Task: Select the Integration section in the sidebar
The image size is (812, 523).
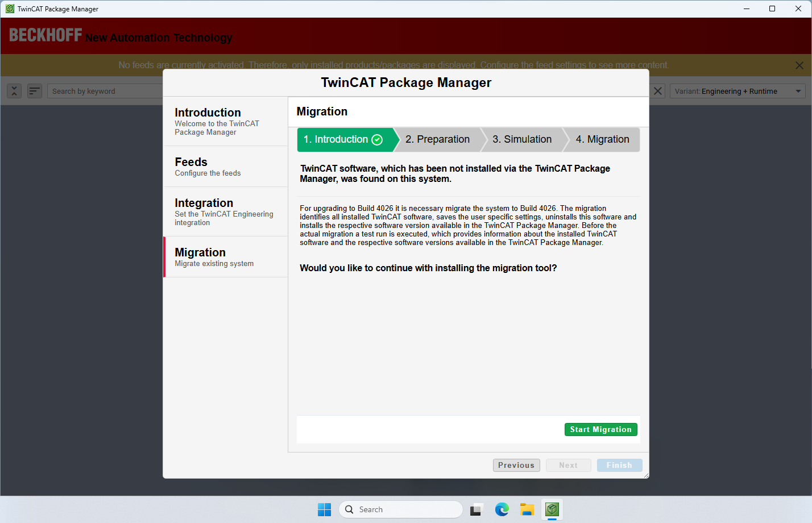Action: point(226,211)
